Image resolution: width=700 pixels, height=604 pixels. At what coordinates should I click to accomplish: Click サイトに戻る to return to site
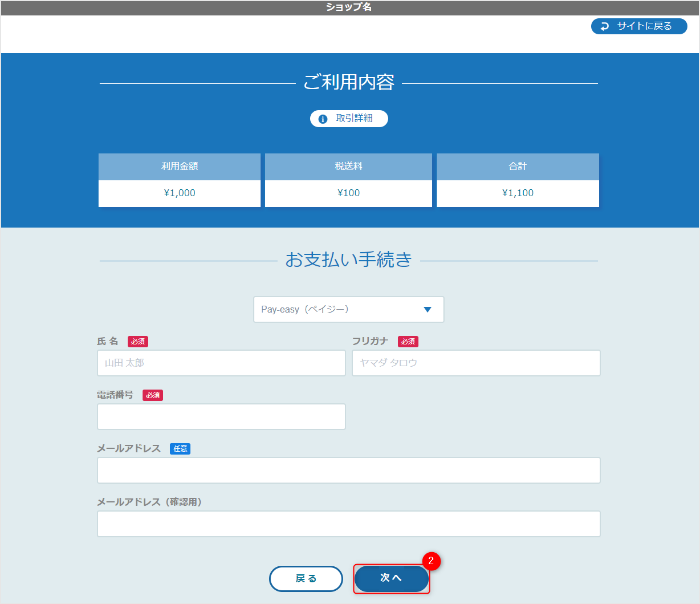click(x=639, y=26)
